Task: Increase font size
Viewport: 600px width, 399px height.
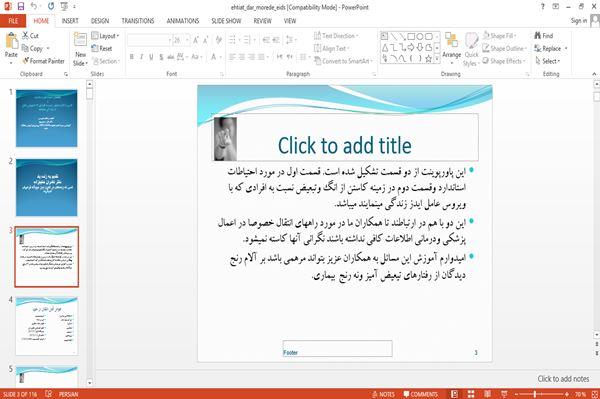Action: pos(196,40)
